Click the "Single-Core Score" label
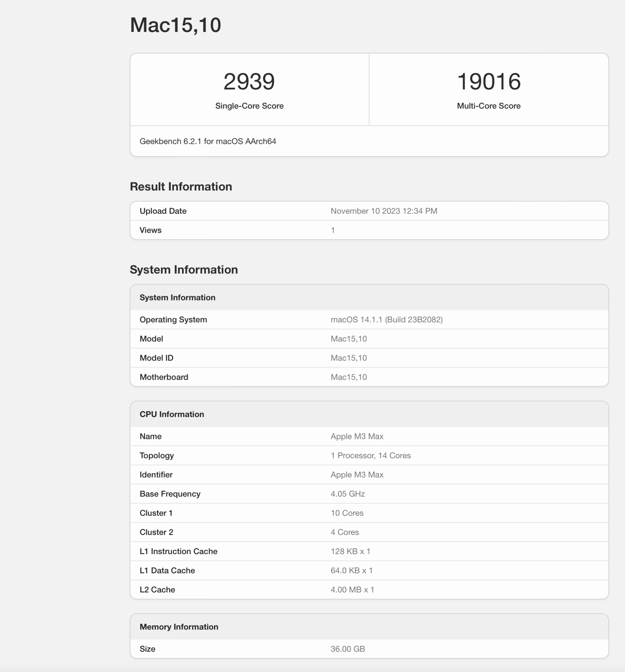Screen dimensions: 625x672 click(x=249, y=106)
